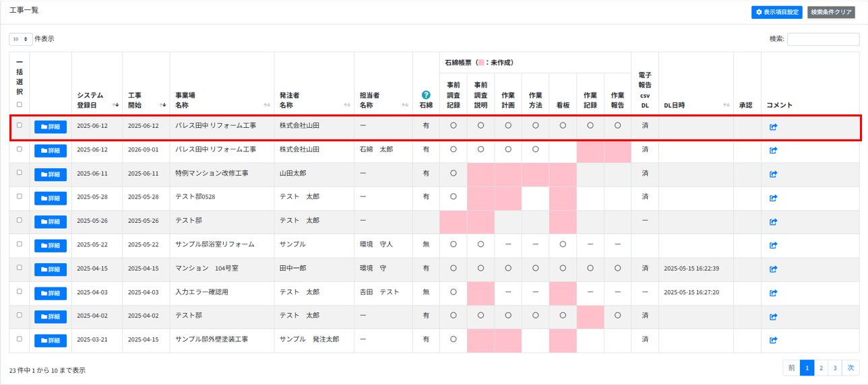Go to page 2 of results

pyautogui.click(x=821, y=367)
